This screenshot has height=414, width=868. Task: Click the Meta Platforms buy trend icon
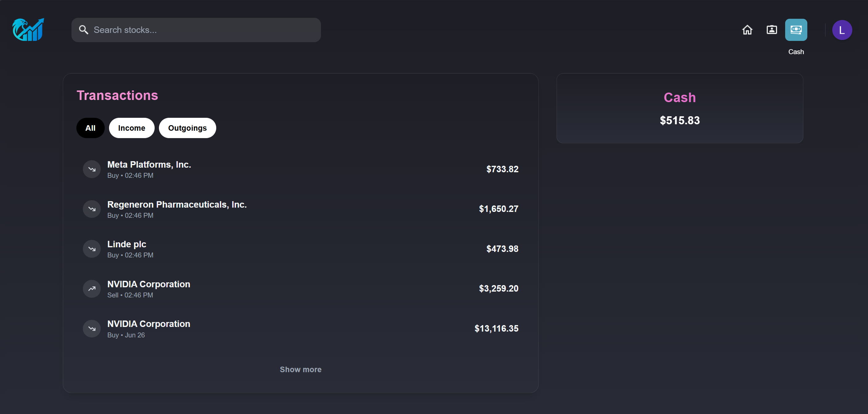(92, 169)
